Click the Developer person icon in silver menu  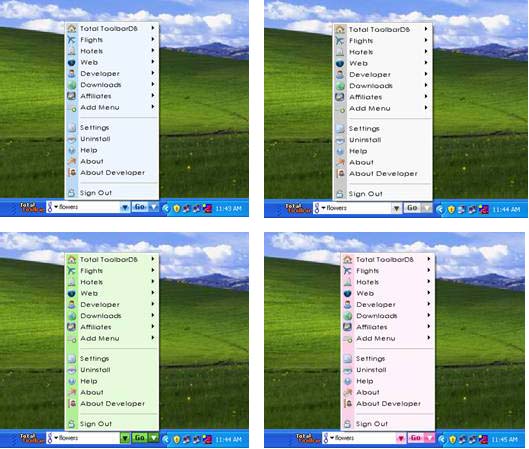tap(340, 75)
